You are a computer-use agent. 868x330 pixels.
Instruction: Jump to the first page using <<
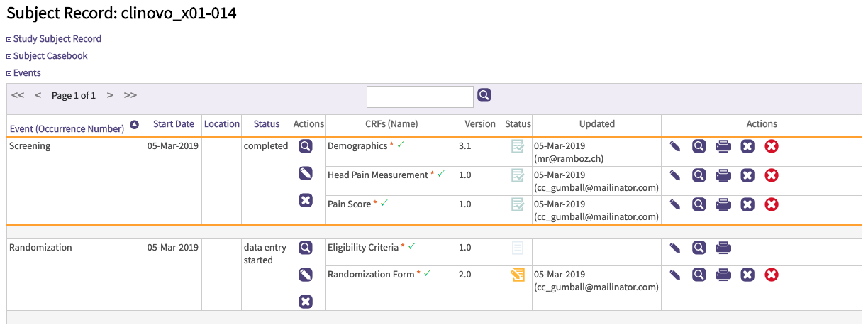[18, 95]
